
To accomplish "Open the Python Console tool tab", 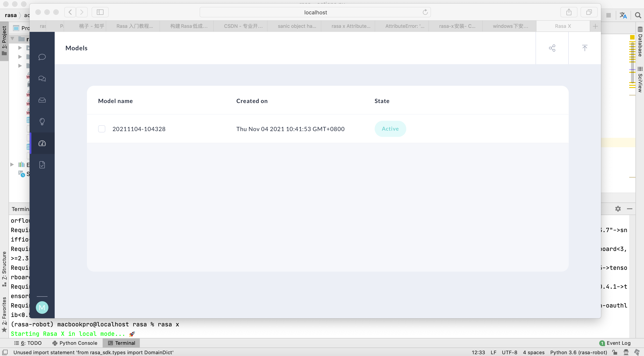I will (75, 343).
